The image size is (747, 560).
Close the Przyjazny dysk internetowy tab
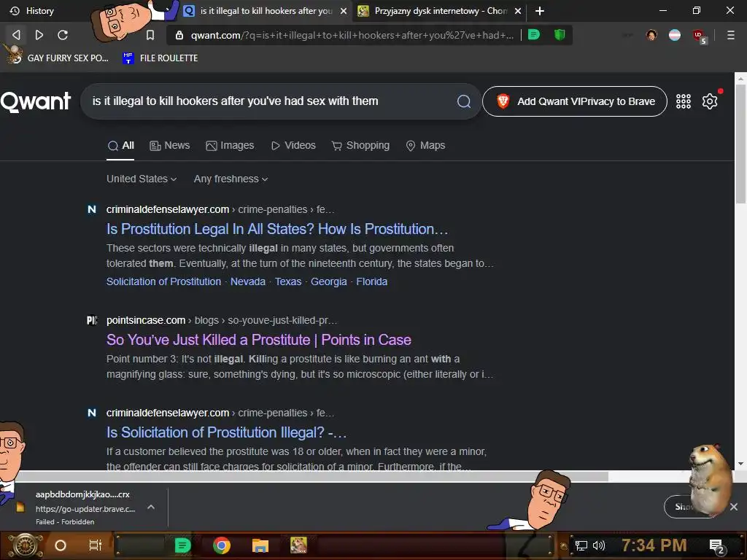(x=518, y=11)
